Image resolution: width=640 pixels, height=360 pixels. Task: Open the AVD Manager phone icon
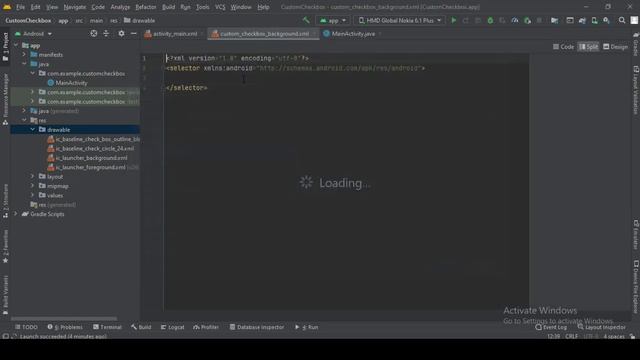tap(594, 20)
